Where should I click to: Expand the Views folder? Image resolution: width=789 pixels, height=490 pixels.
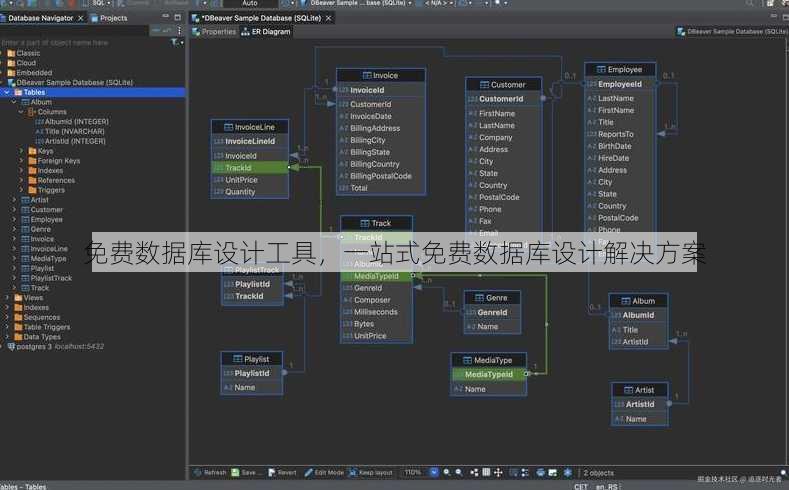(x=7, y=298)
